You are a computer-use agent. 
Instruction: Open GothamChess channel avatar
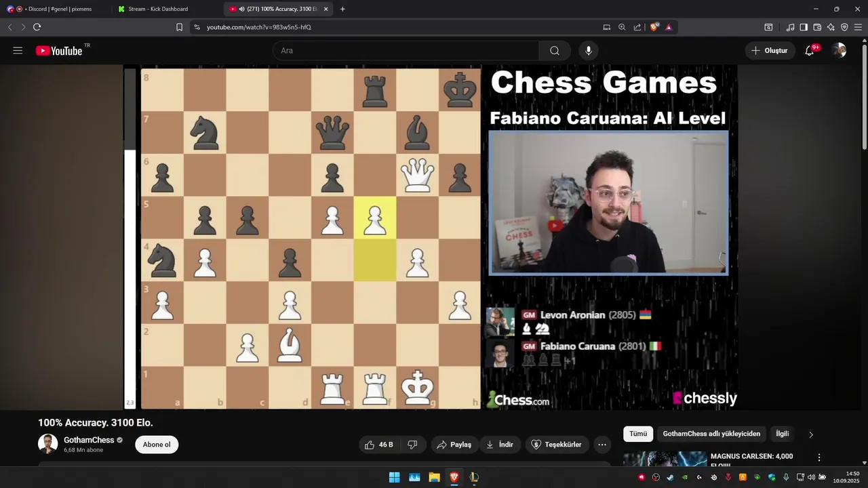click(47, 444)
